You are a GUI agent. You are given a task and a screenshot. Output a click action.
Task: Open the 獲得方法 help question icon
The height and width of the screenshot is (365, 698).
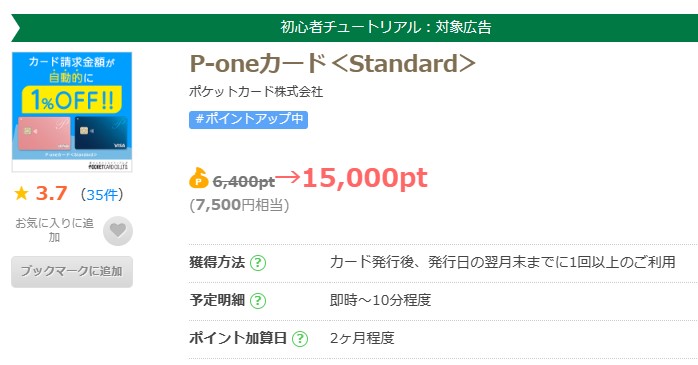258,263
